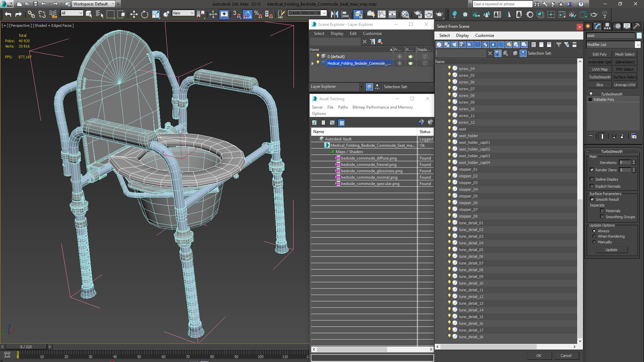Screen dimensions: 644x362
Task: Click the keyword search help field
Action: pyautogui.click(x=502, y=4)
